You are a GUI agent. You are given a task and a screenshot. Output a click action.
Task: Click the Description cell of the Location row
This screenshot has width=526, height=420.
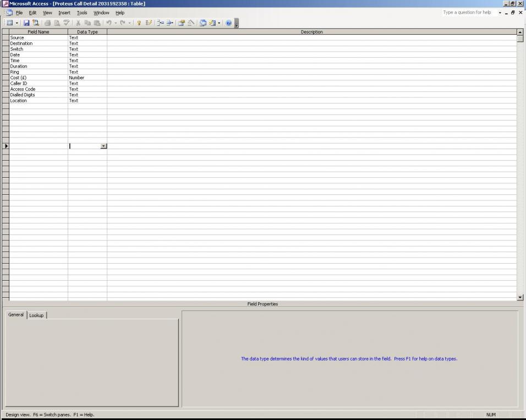(312, 100)
